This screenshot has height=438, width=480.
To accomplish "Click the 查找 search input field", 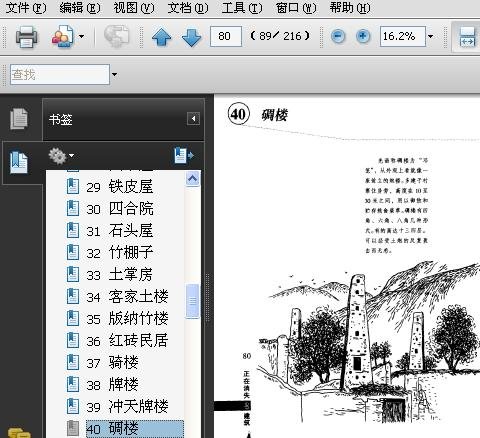I will tap(60, 74).
